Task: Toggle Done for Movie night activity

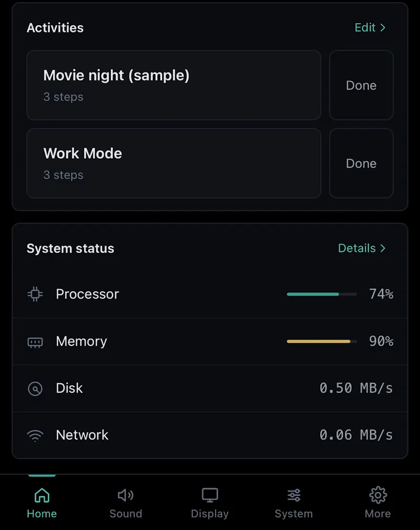Action: [x=361, y=85]
